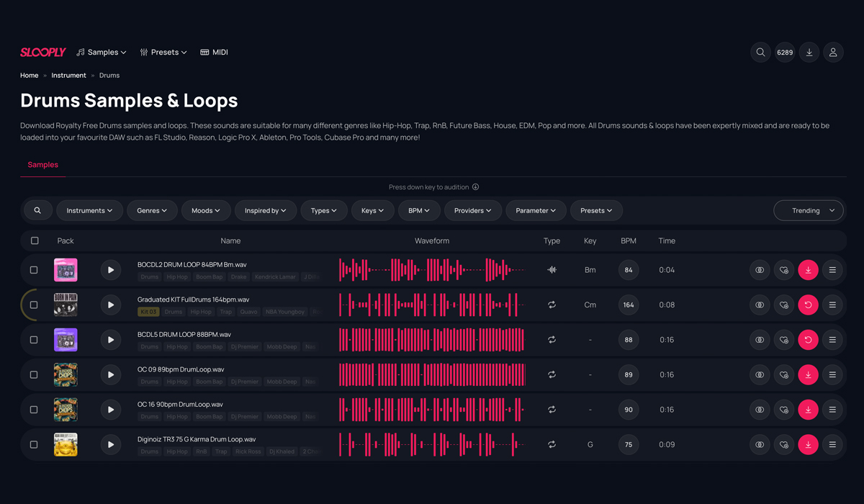Viewport: 864px width, 504px height.
Task: Open the downloads icon beside the credits counter
Action: 809,52
